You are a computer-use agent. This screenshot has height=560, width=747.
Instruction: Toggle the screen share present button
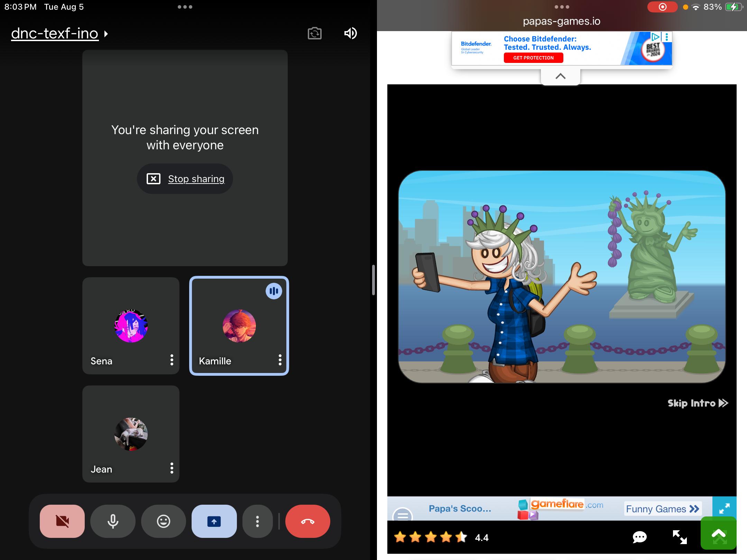click(x=214, y=521)
